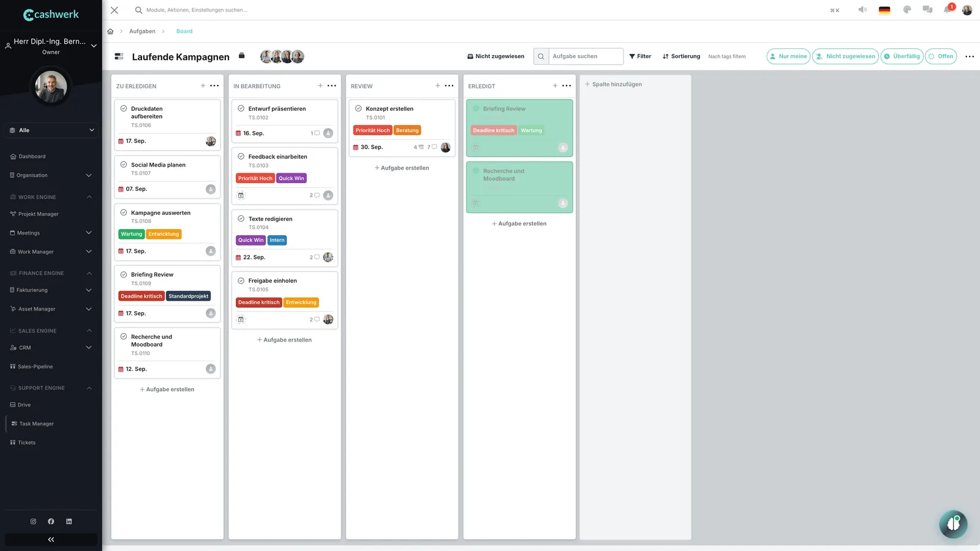The image size is (980, 551).
Task: Click the speaker announcements icon
Action: pos(862,10)
